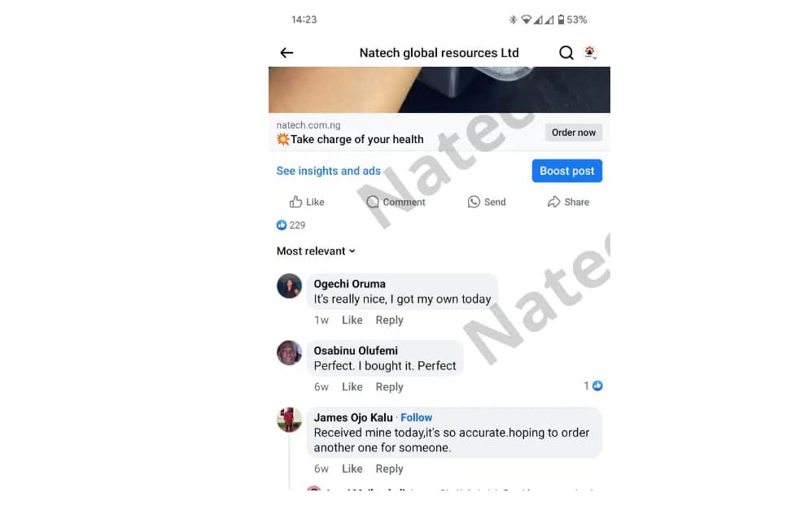Tap the Comment speech bubble icon
The width and height of the screenshot is (787, 532).
[373, 202]
